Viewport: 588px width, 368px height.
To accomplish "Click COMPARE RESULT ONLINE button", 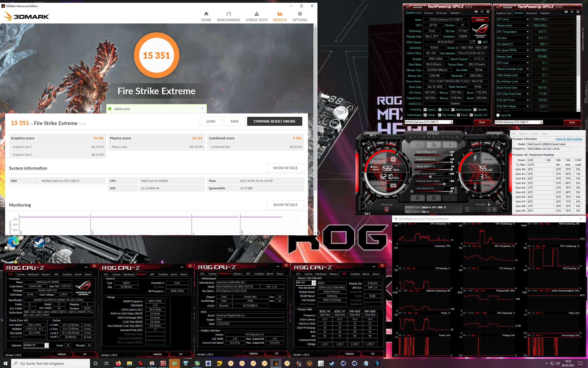I will tap(274, 121).
